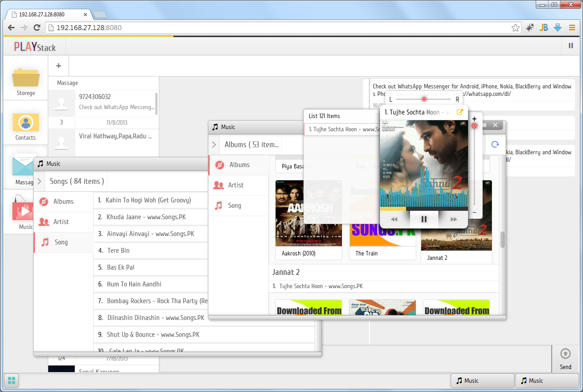Expand the chevron beside Songs ( 84 items )
583x392 pixels.
pyautogui.click(x=39, y=181)
